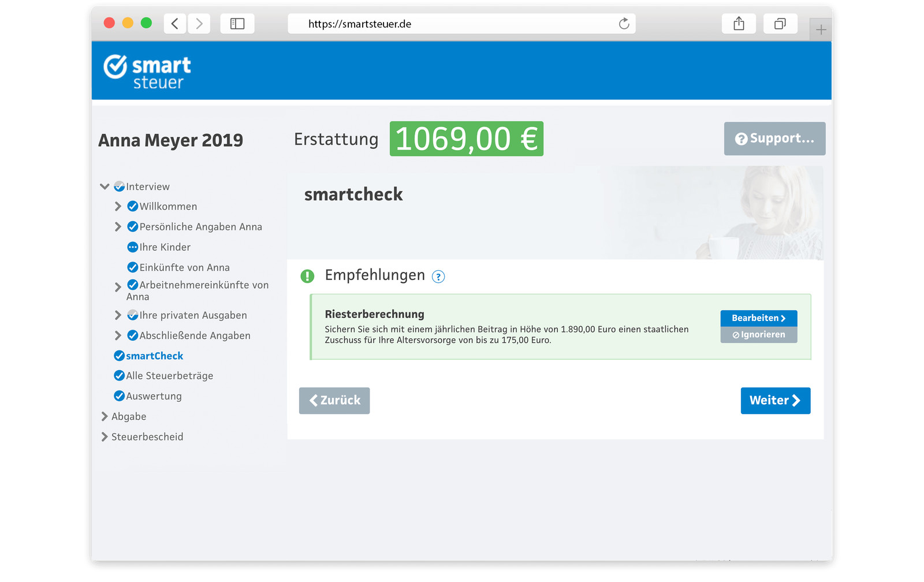Open Alle Steuerbeträge entry
Image resolution: width=924 pixels, height=582 pixels.
[170, 376]
